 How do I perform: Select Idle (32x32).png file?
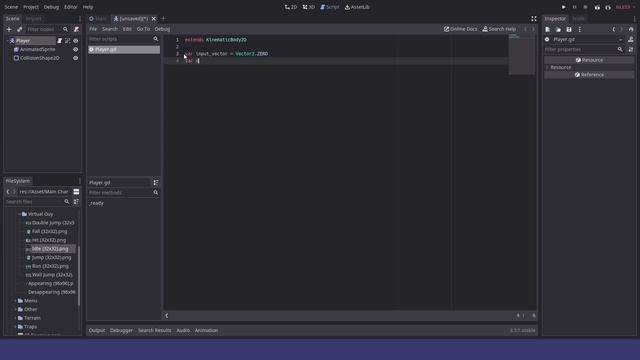pos(50,249)
